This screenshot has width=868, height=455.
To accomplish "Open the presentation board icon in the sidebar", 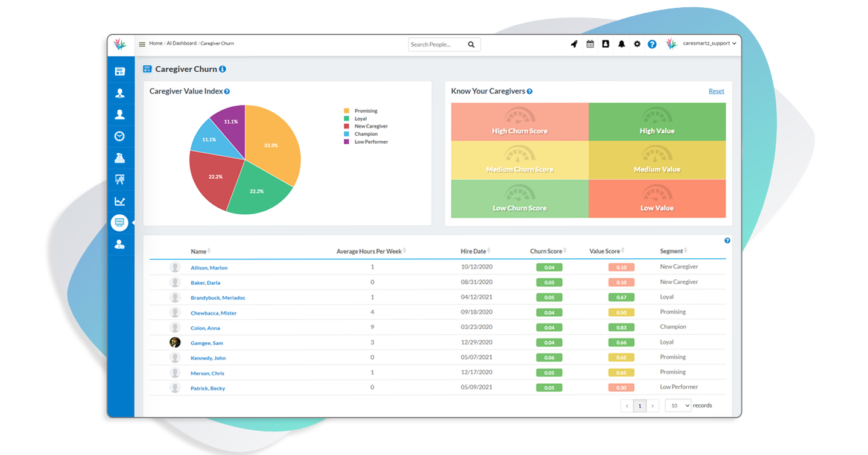I will click(x=120, y=179).
